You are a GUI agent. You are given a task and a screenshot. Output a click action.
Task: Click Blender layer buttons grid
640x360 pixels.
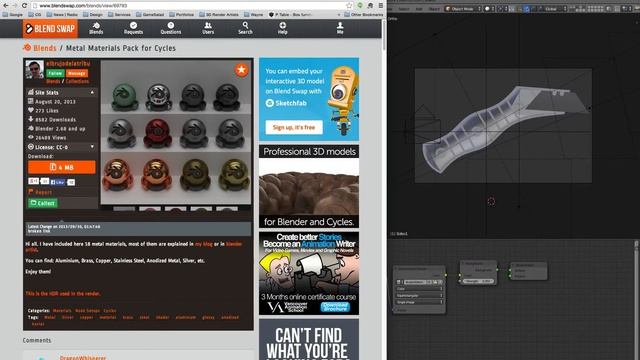[x=590, y=9]
